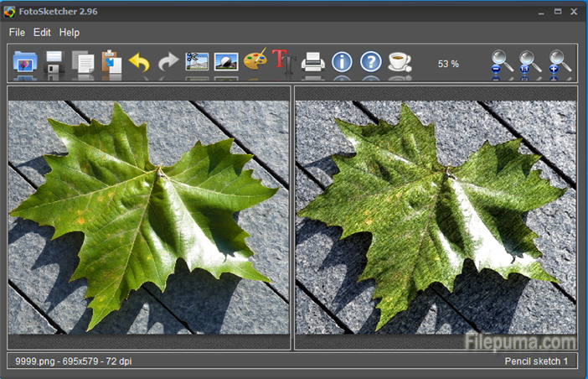
Task: Open the File menu
Action: pos(17,32)
